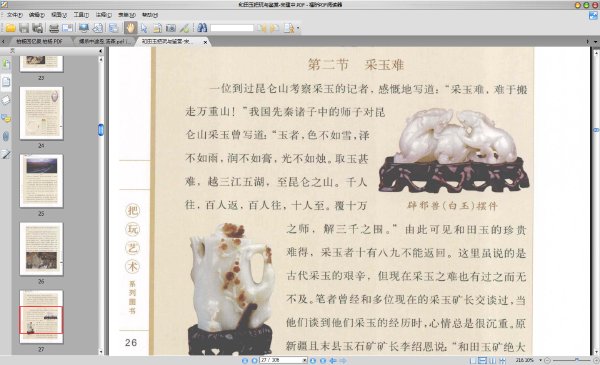
Task: Open the first menu in the menu bar
Action: tap(15, 15)
